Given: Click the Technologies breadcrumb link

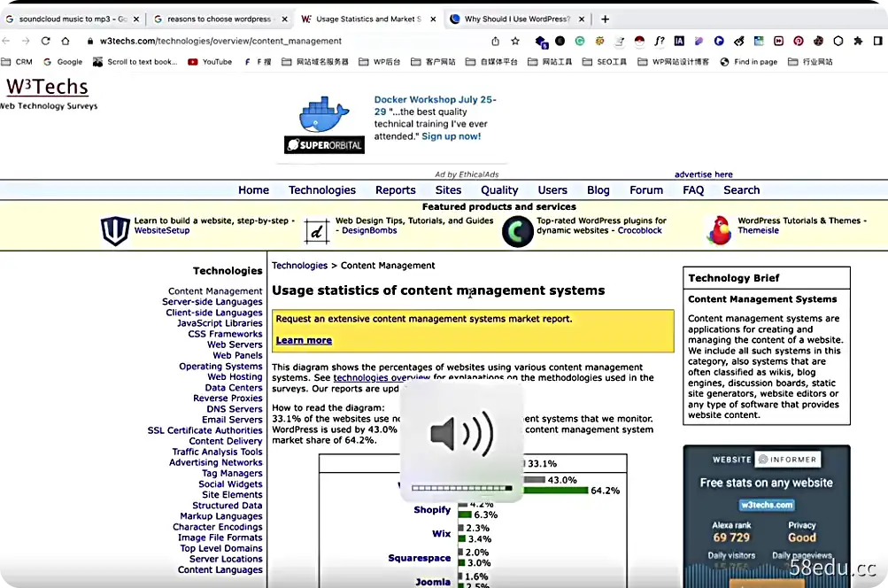Looking at the screenshot, I should 299,266.
